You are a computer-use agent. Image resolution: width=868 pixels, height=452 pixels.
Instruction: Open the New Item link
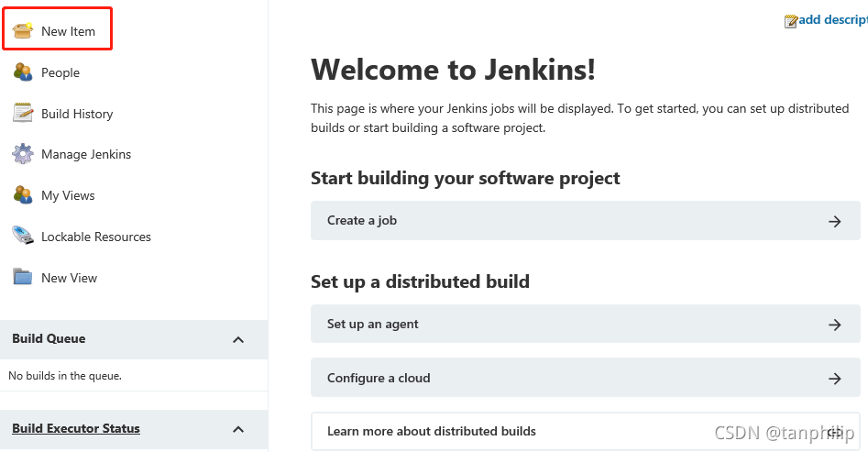coord(68,31)
